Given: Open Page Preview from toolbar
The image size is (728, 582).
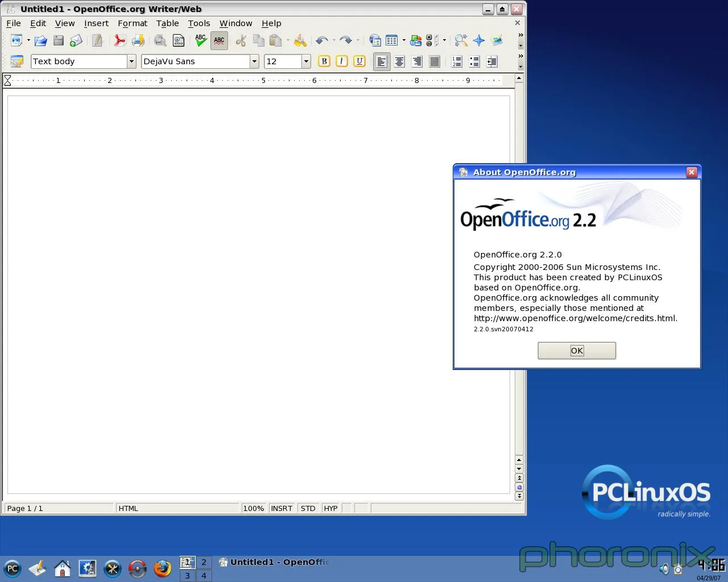Looking at the screenshot, I should pyautogui.click(x=160, y=40).
